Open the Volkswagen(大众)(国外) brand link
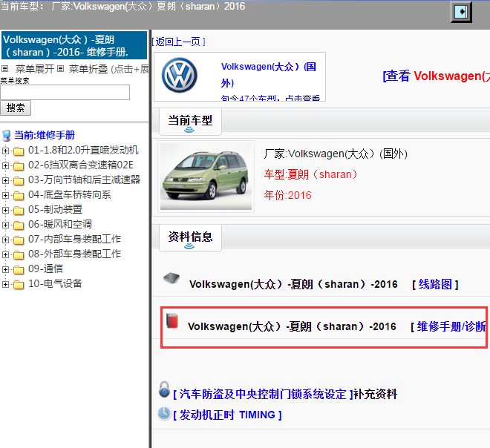Screen dimensions: 490x448 [x=269, y=75]
